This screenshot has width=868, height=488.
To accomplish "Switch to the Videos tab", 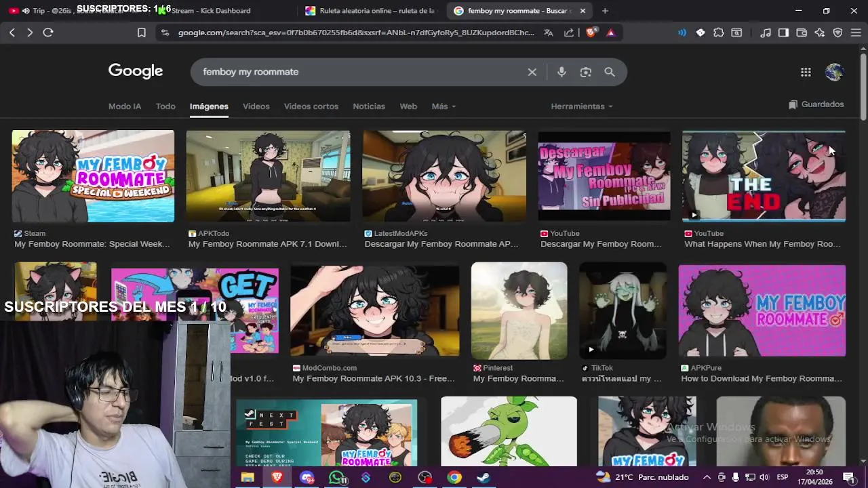I will [x=256, y=106].
